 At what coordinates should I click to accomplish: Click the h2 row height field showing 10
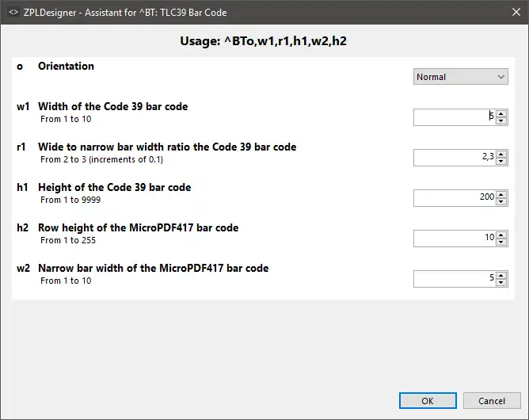455,239
